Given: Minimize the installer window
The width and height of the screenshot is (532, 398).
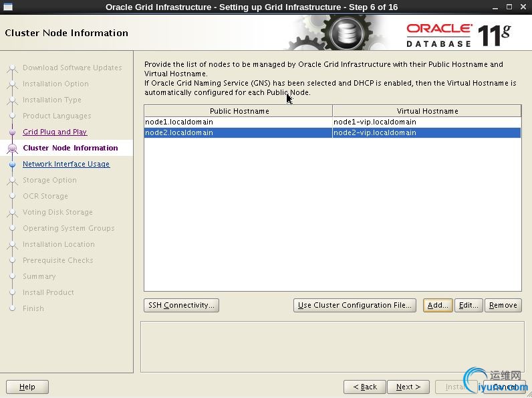Looking at the screenshot, I should pos(495,7).
